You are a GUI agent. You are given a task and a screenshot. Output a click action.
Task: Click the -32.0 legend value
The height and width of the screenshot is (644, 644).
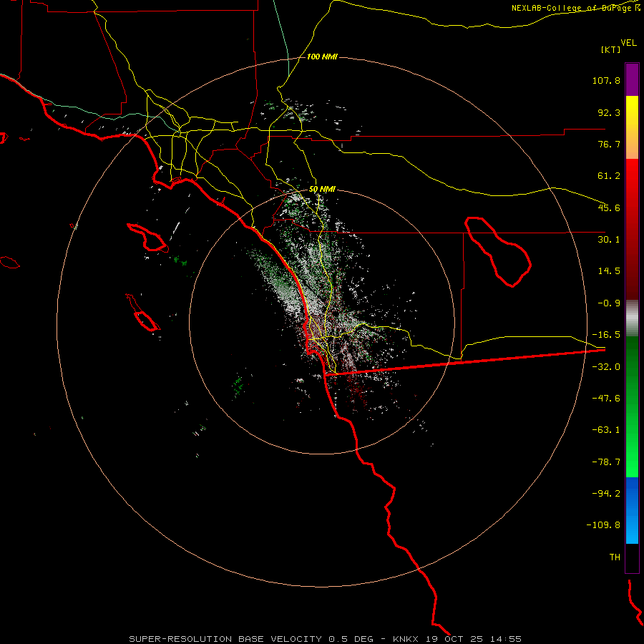click(x=606, y=367)
